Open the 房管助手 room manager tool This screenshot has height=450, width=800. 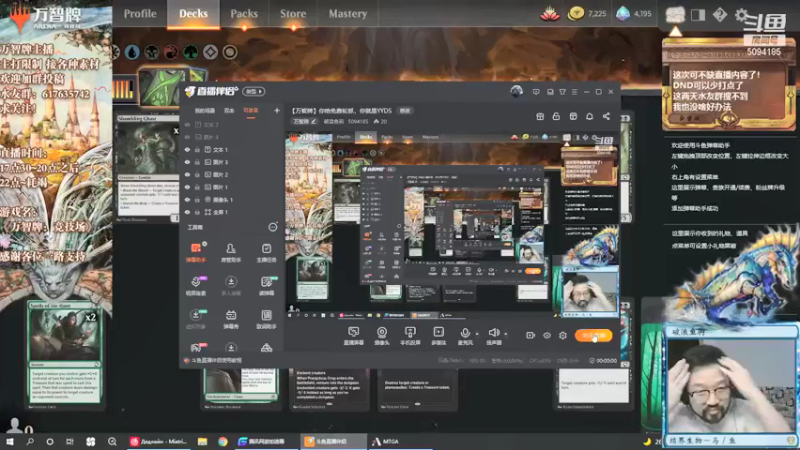click(x=231, y=252)
